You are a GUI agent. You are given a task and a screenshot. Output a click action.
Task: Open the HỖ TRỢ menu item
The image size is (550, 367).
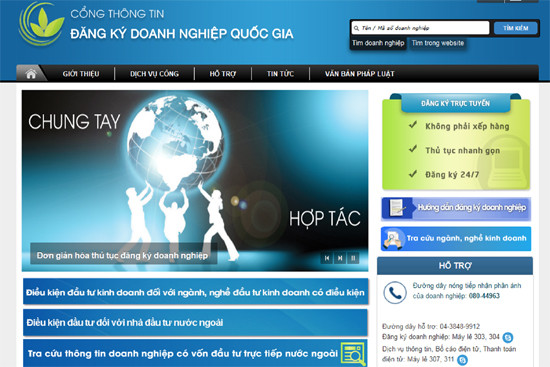[223, 74]
